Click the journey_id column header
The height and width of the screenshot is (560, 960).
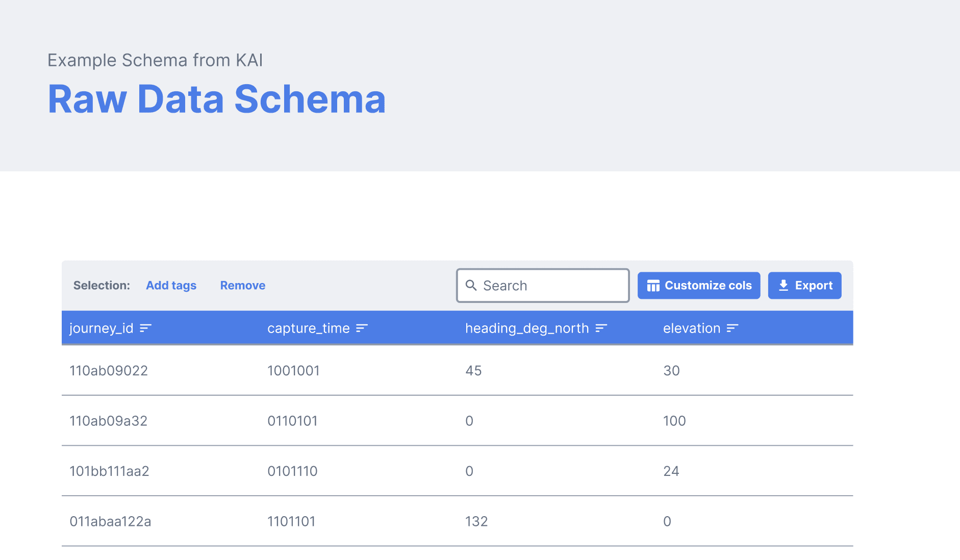(x=102, y=328)
